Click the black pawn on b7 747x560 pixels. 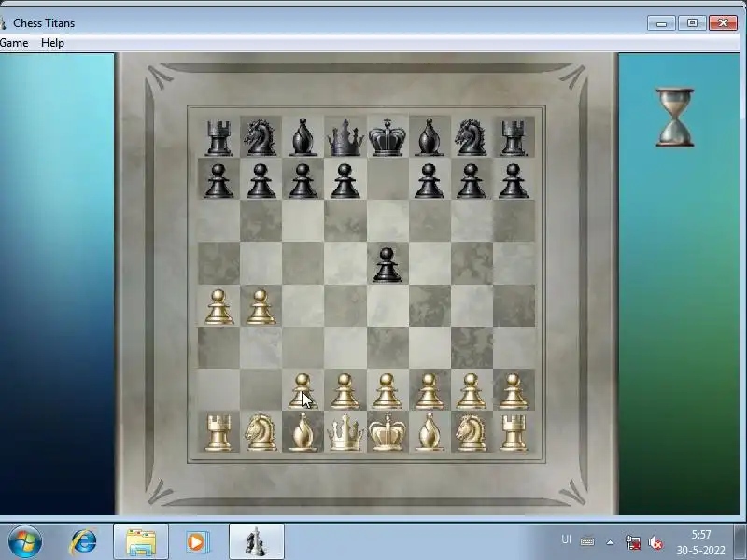[261, 181]
